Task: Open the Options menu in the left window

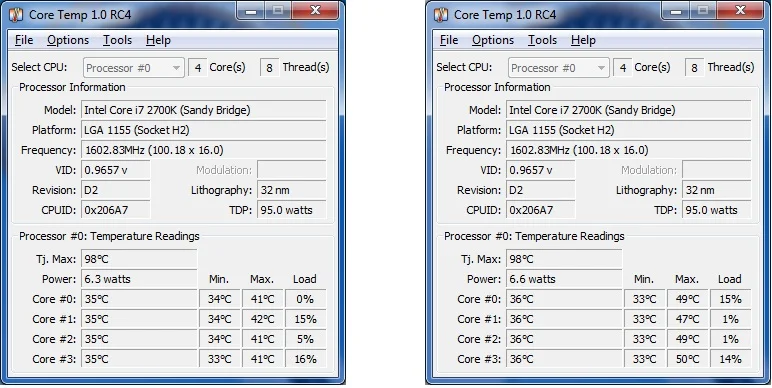Action: [68, 40]
